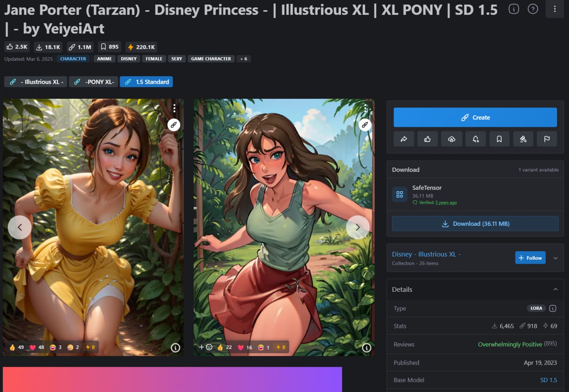Open the help question mark icon
569x392 pixels.
533,9
